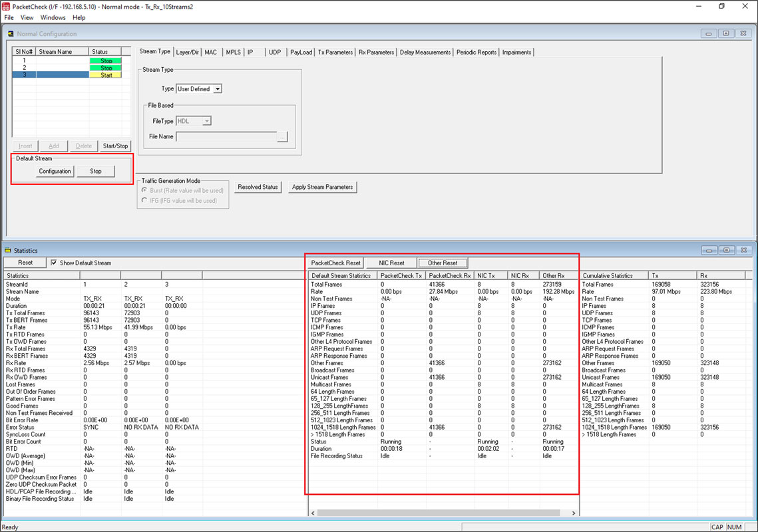This screenshot has height=532, width=758.
Task: Click the Other Reset button
Action: pos(443,263)
